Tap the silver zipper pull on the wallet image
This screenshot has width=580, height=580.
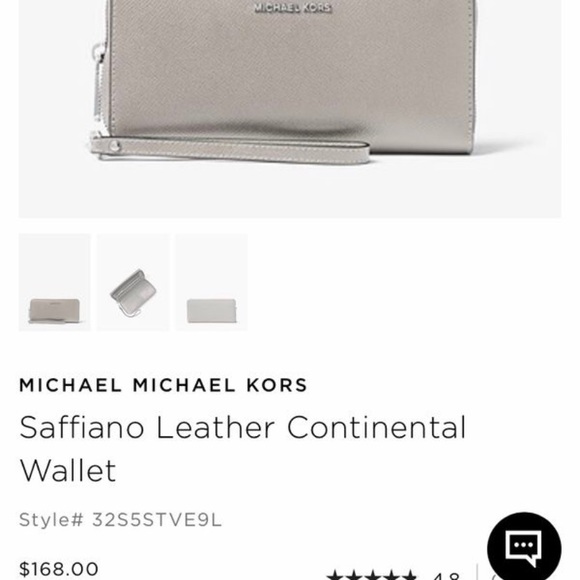coord(99,91)
